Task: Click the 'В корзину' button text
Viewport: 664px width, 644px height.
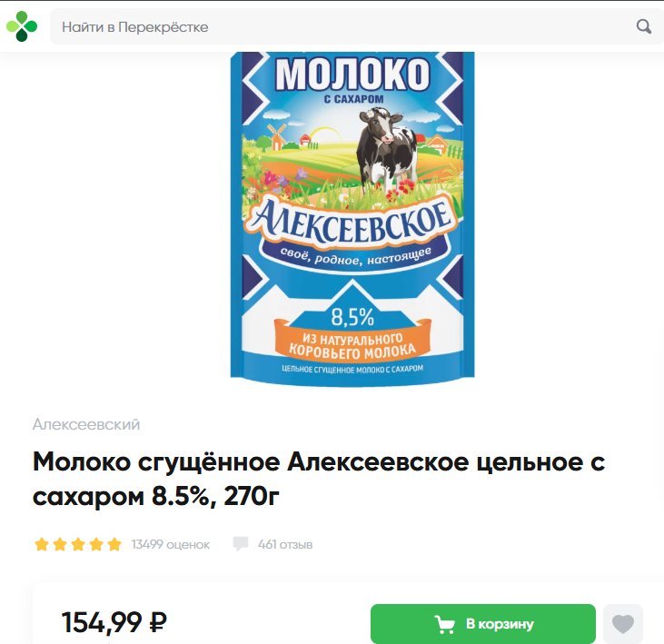Action: pos(500,624)
